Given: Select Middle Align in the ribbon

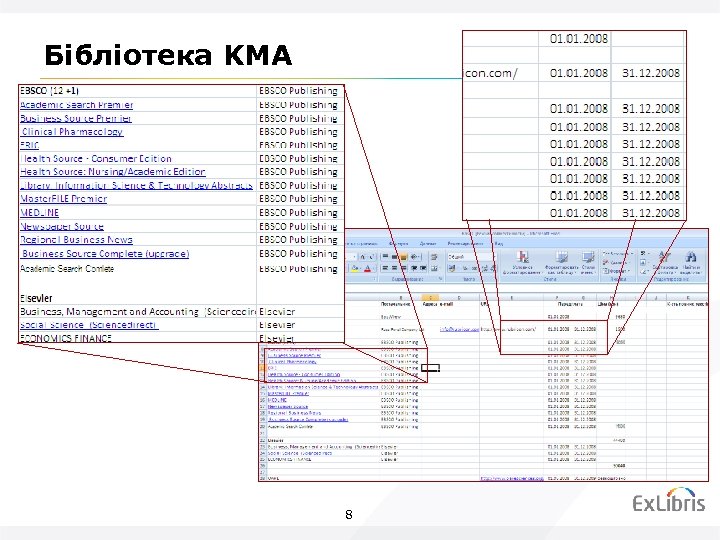Looking at the screenshot, I should pyautogui.click(x=394, y=257).
